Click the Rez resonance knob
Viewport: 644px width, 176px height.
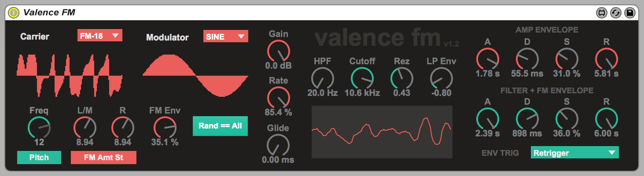[401, 78]
